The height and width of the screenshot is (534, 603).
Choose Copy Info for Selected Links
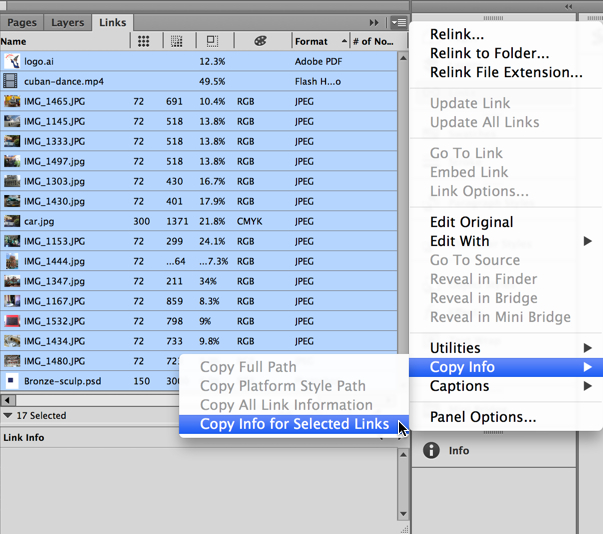[x=295, y=424]
